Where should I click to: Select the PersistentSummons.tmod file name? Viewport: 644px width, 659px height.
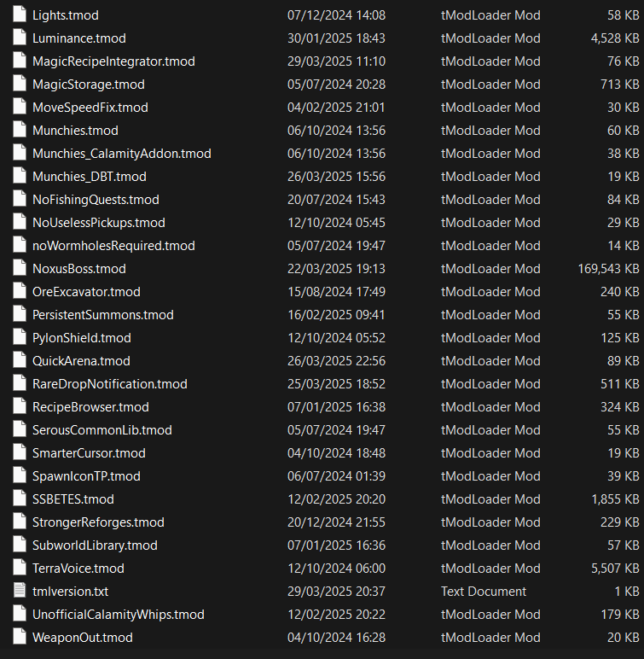tap(103, 315)
